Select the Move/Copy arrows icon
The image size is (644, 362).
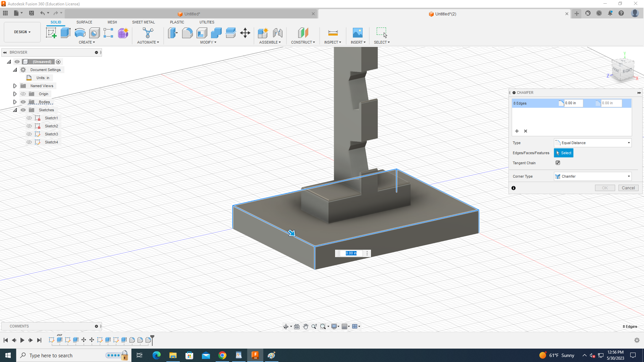tap(245, 33)
